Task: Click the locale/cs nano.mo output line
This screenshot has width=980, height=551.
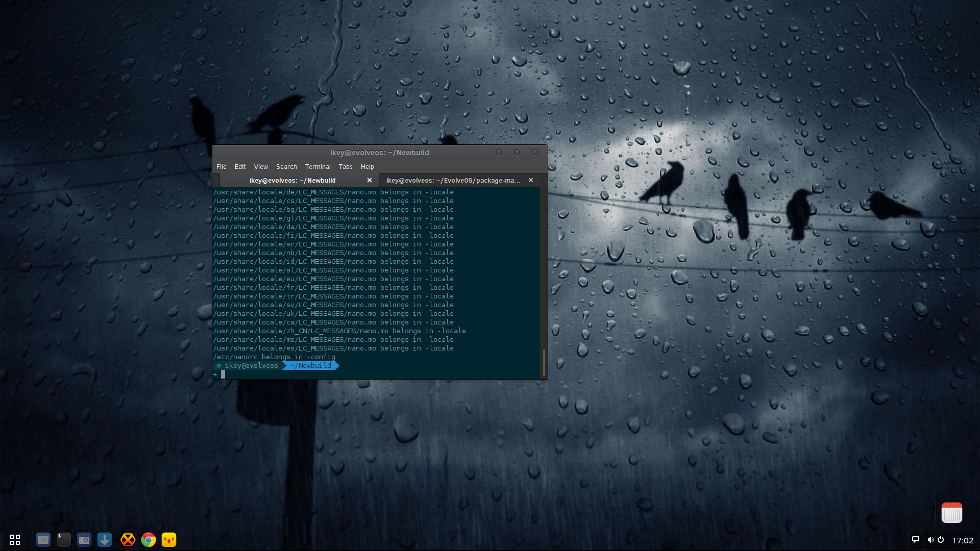Action: pyautogui.click(x=333, y=201)
